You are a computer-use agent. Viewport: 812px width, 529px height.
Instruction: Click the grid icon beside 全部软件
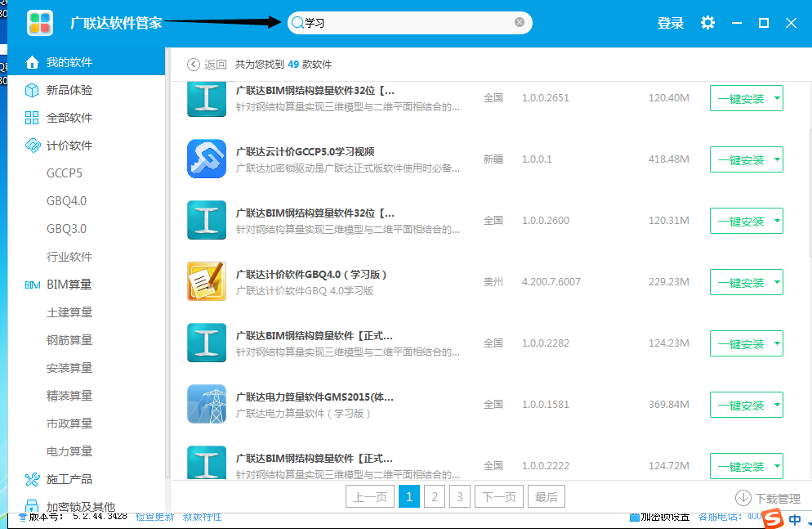click(32, 118)
